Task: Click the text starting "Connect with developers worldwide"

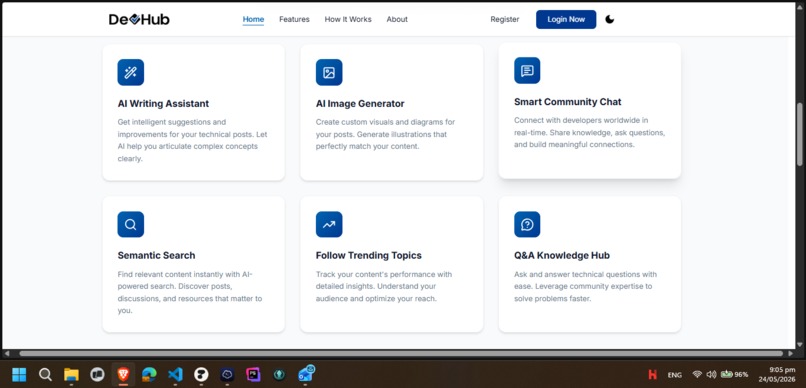Action: click(590, 133)
